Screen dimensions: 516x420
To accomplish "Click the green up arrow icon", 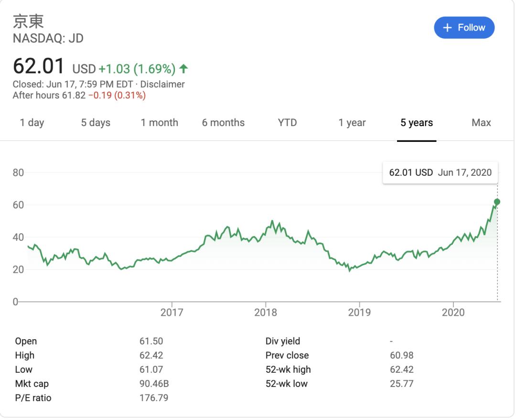I will (x=183, y=69).
